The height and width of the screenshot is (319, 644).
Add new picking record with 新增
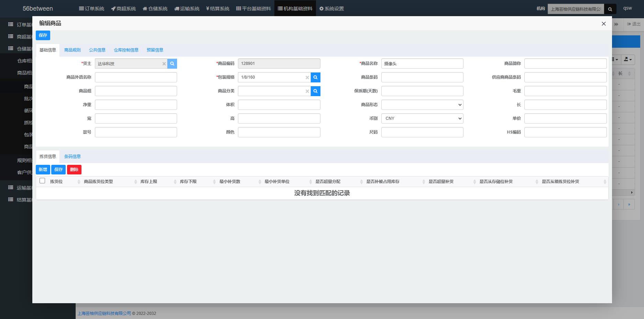(43, 170)
